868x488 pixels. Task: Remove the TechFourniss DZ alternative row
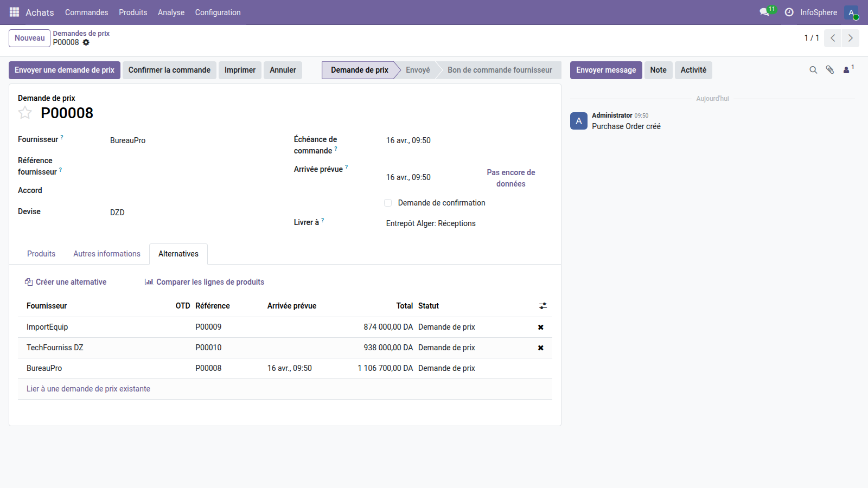point(540,348)
